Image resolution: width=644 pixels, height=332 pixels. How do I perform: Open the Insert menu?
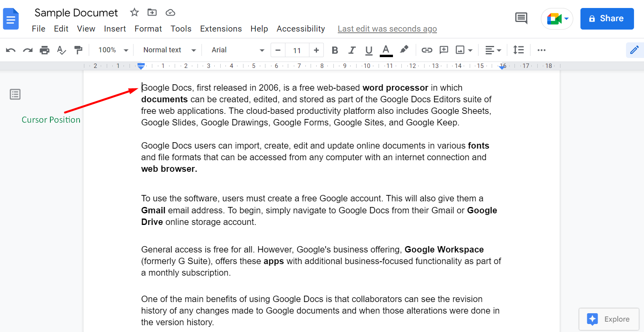(x=115, y=29)
